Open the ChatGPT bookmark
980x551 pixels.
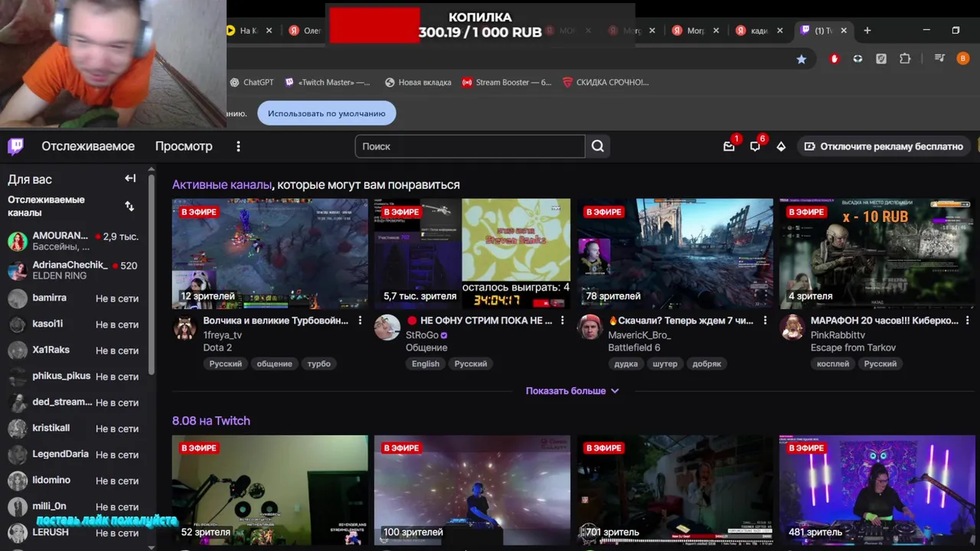pyautogui.click(x=252, y=82)
